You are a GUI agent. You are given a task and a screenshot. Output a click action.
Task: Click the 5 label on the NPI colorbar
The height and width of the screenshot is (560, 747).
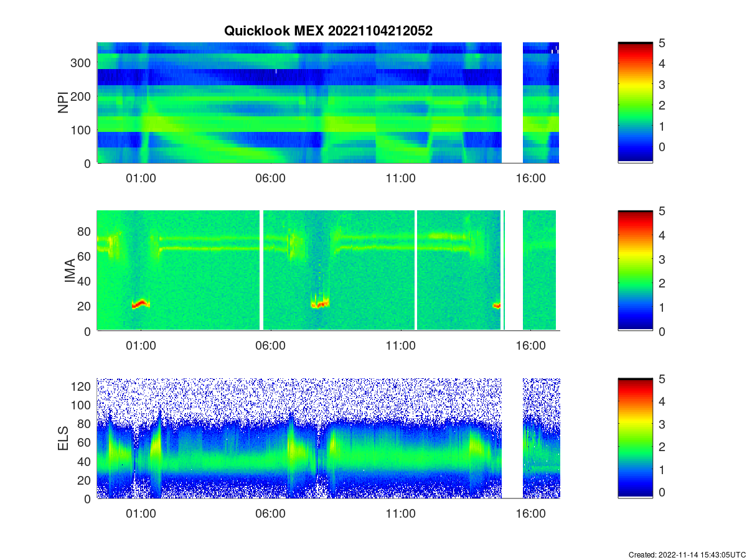662,43
